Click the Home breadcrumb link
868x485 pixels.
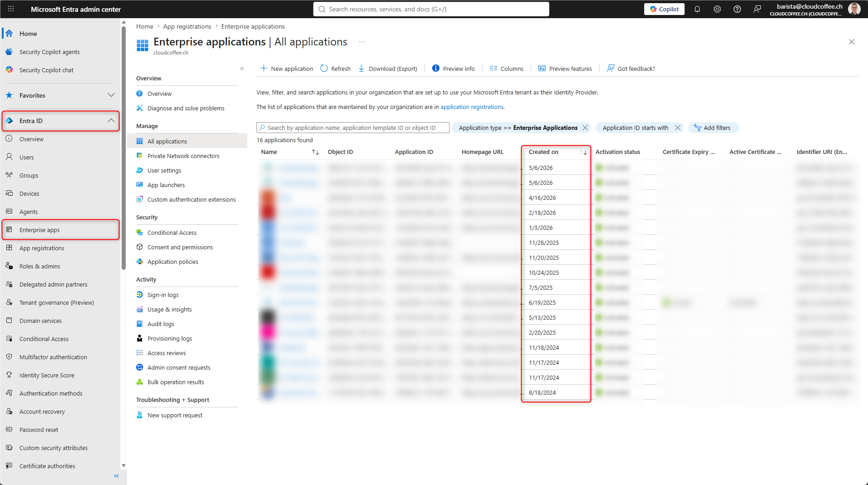[x=144, y=26]
